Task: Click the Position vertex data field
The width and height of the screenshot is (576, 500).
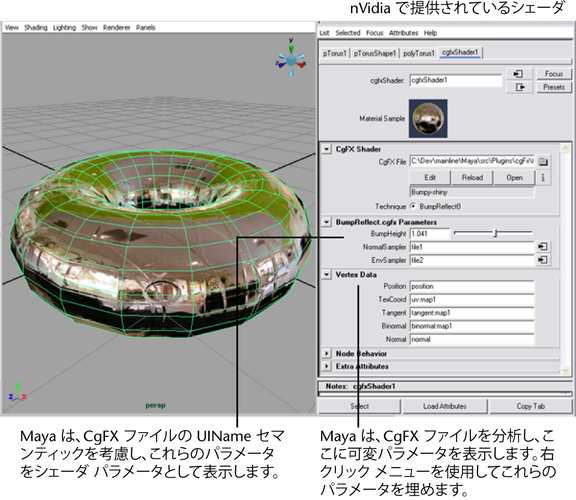Action: pos(472,286)
